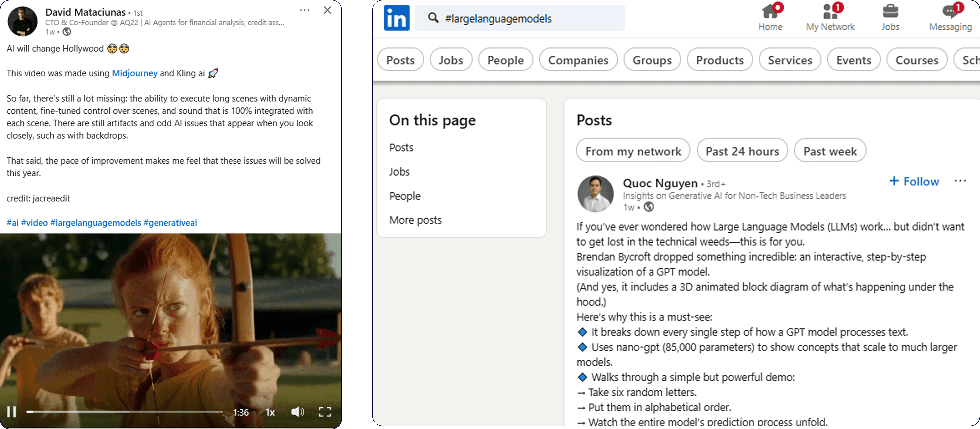Open David Mataciunas's profile photo
The width and height of the screenshot is (980, 429).
tap(22, 21)
